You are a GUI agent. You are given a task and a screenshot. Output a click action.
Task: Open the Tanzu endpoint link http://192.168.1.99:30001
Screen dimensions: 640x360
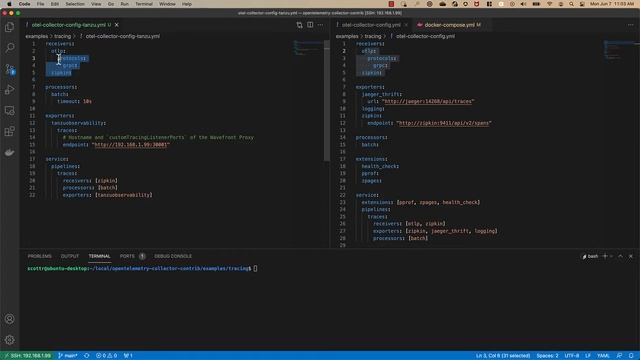[131, 144]
